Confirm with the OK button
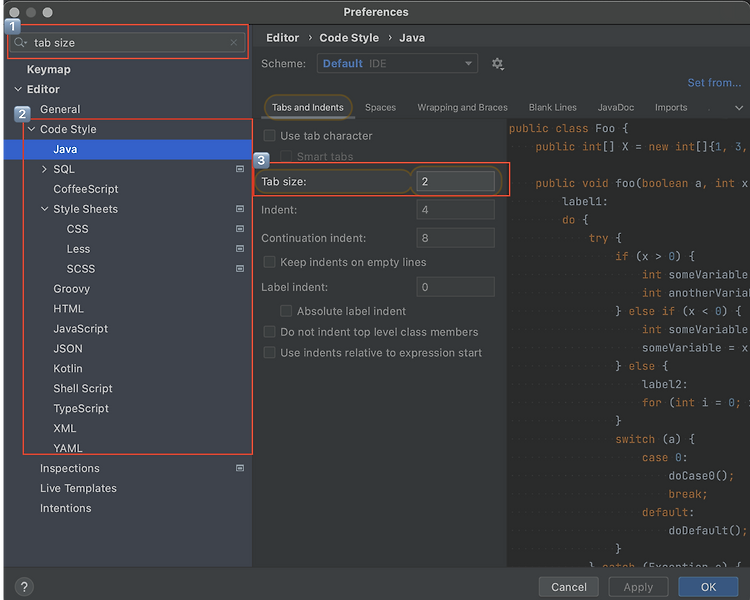 (x=708, y=587)
